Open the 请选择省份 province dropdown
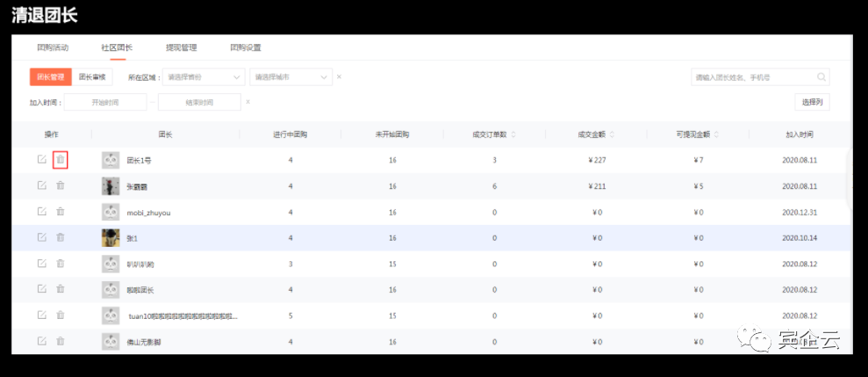Viewport: 868px width, 377px height. click(x=204, y=77)
